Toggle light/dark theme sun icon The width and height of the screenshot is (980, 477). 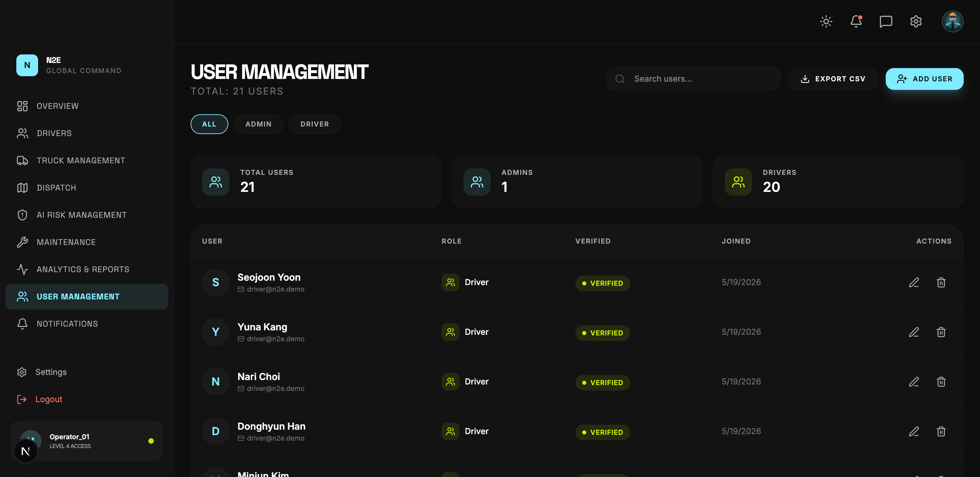[x=826, y=21]
